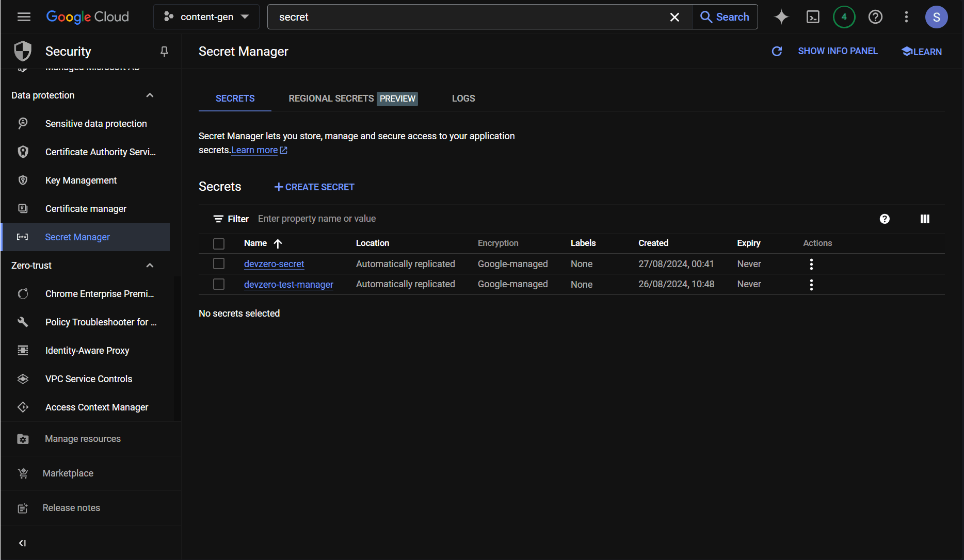Open the help question mark menu

click(x=875, y=17)
